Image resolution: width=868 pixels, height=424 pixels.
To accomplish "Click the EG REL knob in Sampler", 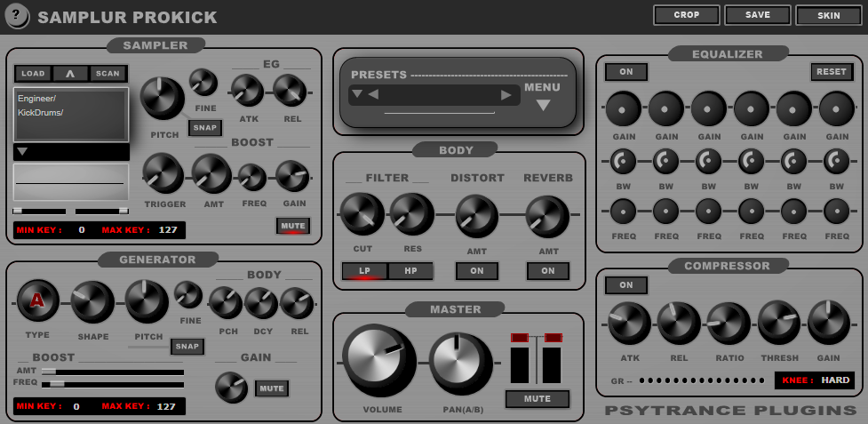I will (290, 91).
